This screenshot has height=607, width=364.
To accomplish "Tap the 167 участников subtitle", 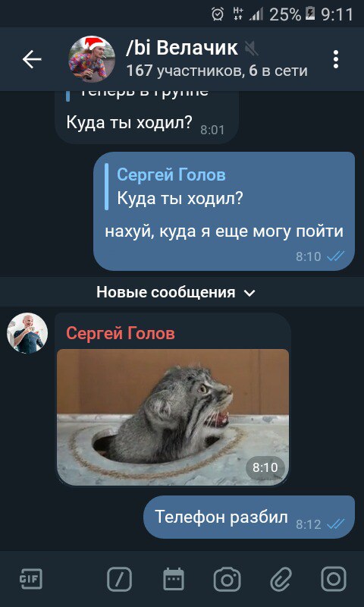I will coord(217,71).
